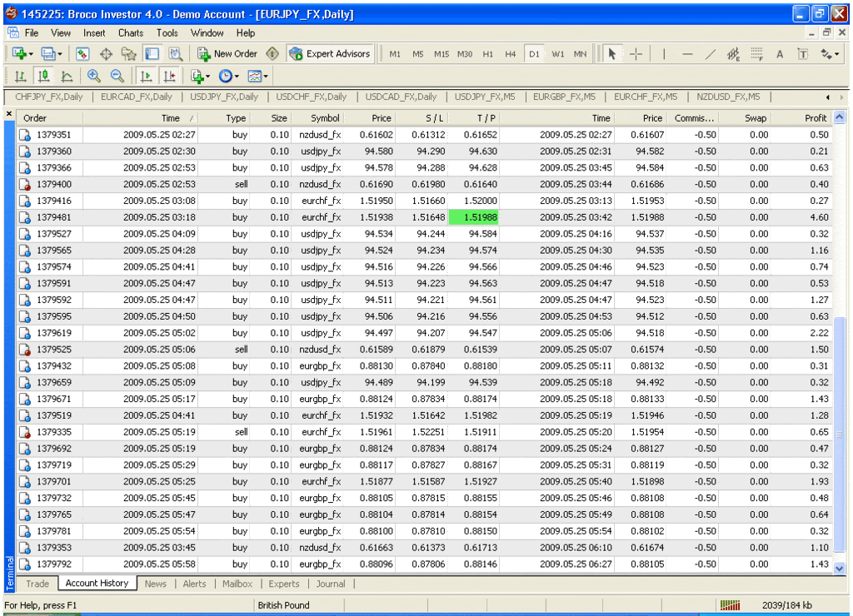Switch to the Trade tab
Image resolution: width=853 pixels, height=616 pixels.
coord(37,584)
